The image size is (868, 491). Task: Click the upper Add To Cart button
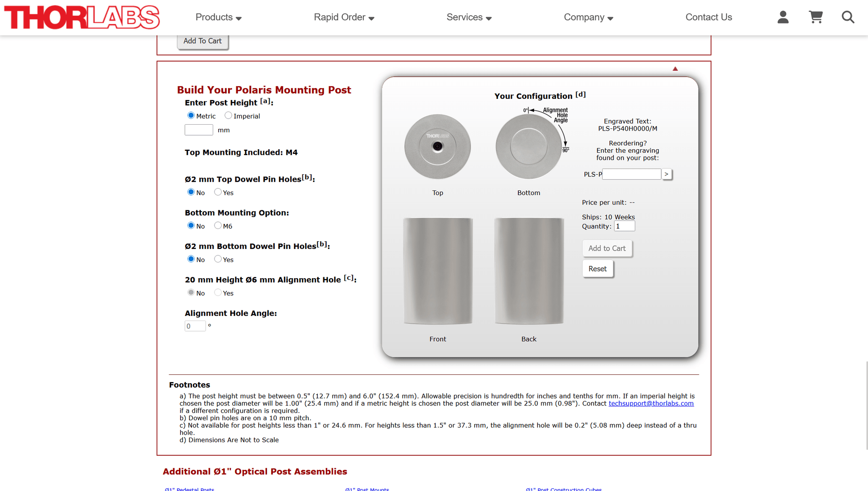point(203,41)
